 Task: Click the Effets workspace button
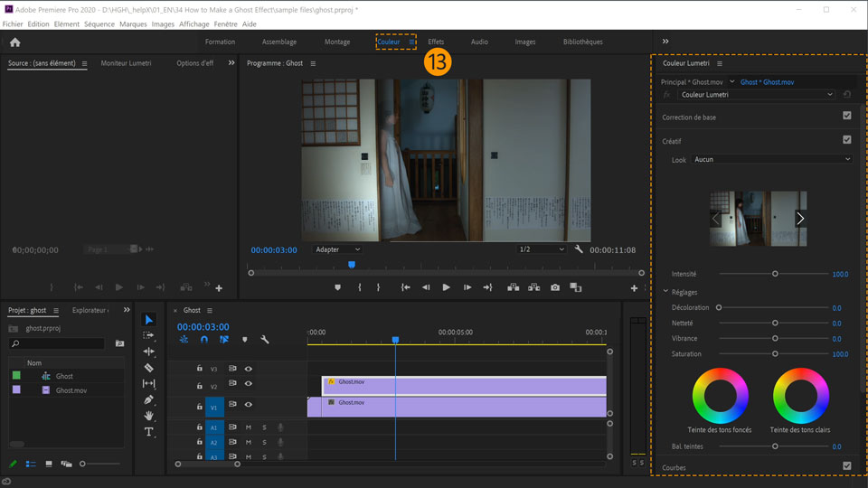pos(436,42)
